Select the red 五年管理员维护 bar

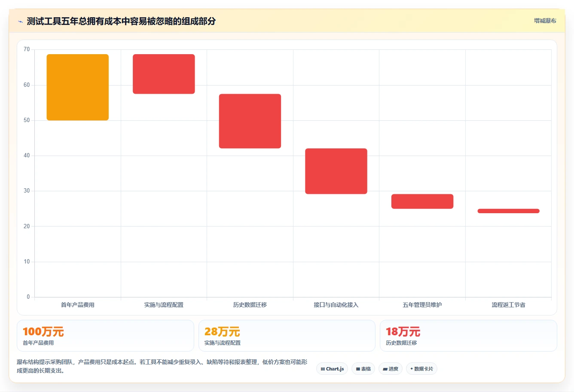click(422, 202)
